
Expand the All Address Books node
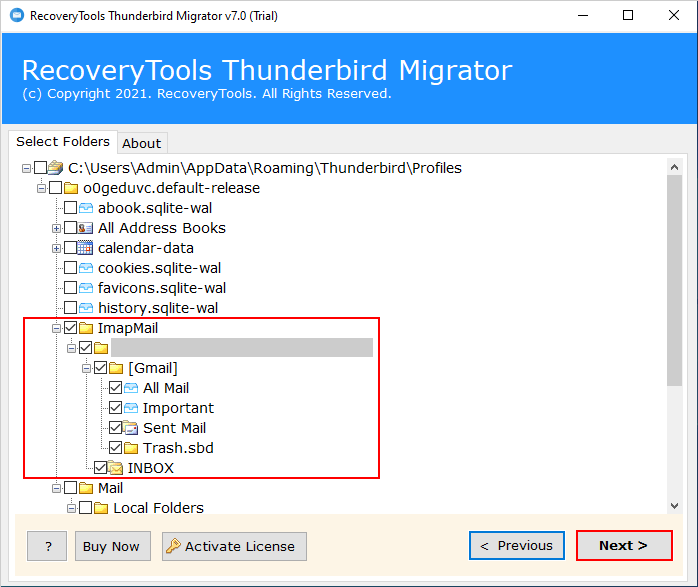tap(56, 228)
